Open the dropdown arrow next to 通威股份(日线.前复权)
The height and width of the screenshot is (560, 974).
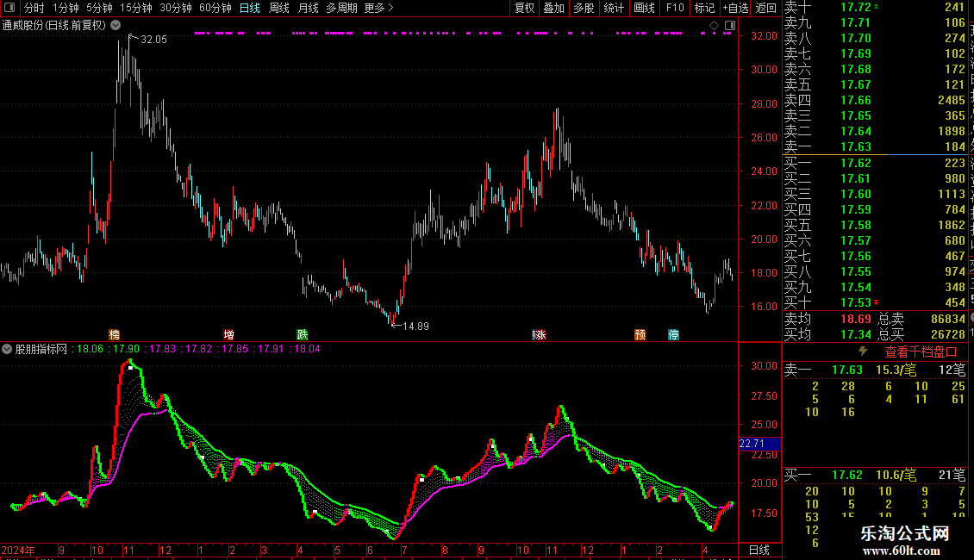[x=116, y=25]
